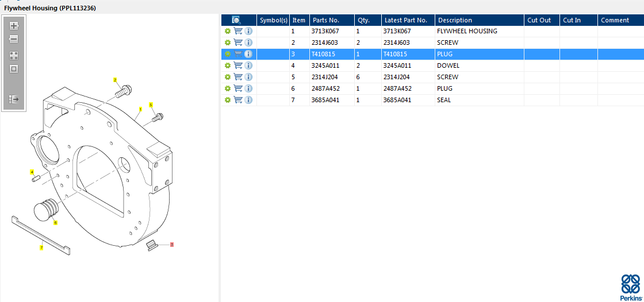Click the Cut Out column header
The height and width of the screenshot is (302, 644).
click(542, 20)
